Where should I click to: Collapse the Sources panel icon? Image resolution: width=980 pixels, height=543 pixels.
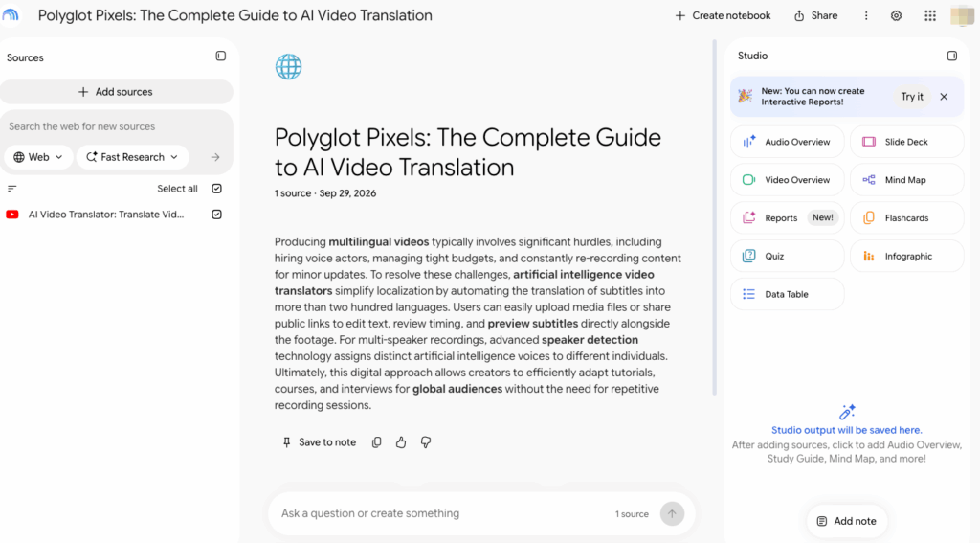click(x=221, y=57)
